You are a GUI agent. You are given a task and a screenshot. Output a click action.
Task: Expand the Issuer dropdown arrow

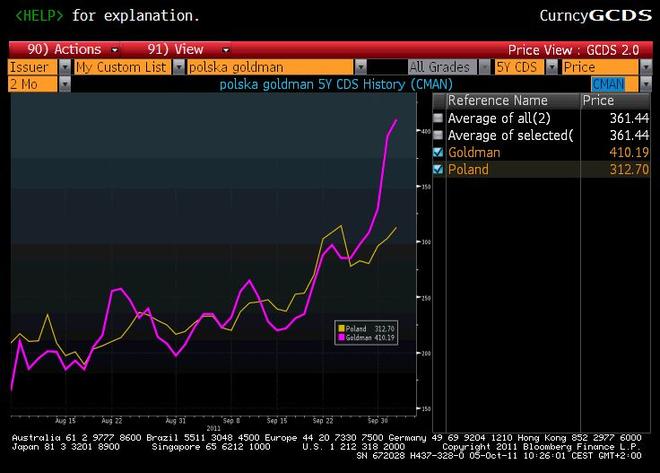[64, 67]
